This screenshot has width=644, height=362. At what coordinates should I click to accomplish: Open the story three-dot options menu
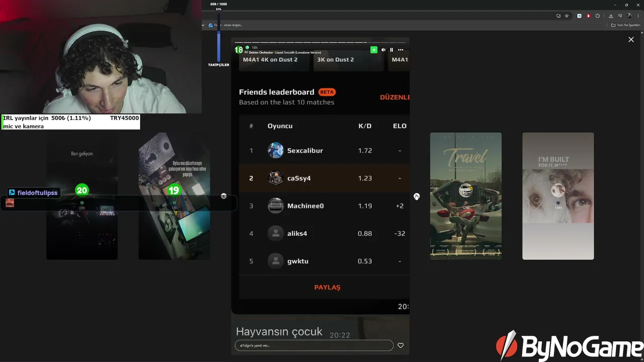[x=400, y=50]
